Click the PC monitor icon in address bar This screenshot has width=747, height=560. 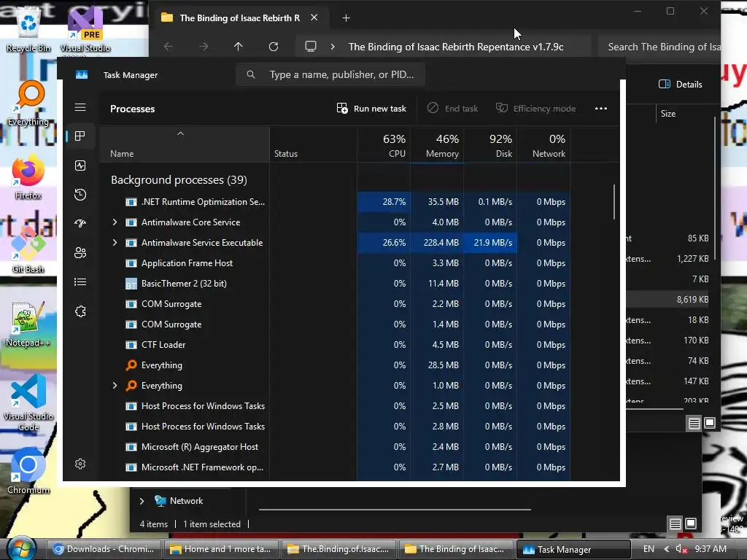tap(311, 46)
